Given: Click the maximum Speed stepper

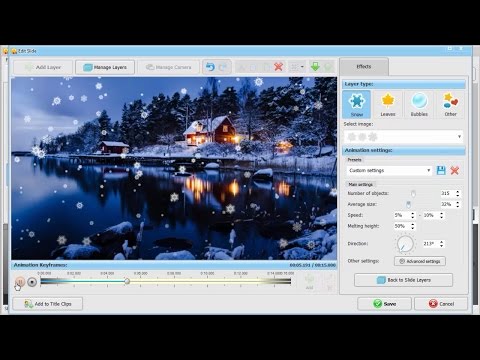Looking at the screenshot, I should coord(442,215).
